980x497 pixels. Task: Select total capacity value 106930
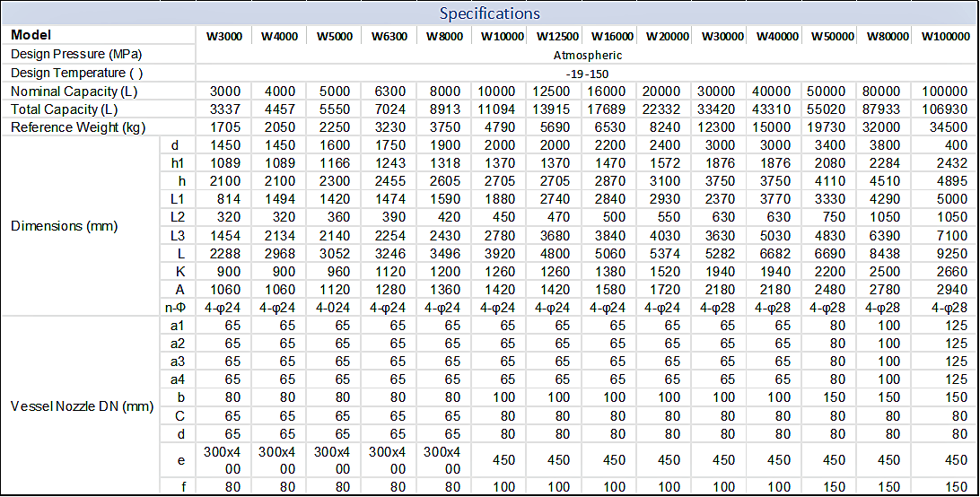[945, 109]
